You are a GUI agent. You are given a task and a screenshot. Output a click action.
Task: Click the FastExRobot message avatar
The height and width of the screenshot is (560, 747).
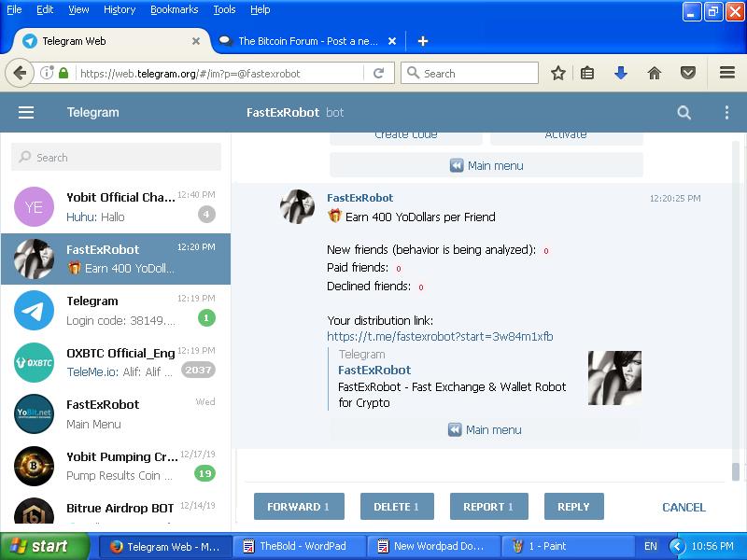pos(297,206)
